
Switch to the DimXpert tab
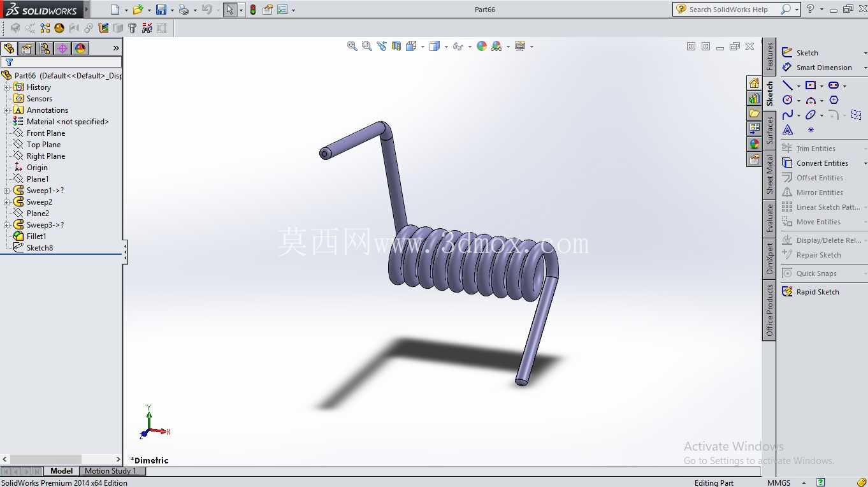pyautogui.click(x=769, y=258)
